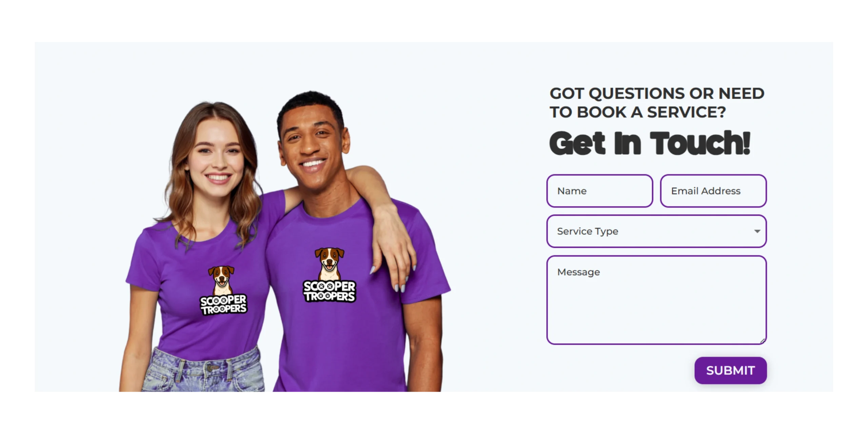Focus the Email Address field
Image resolution: width=868 pixels, height=434 pixels.
click(713, 191)
